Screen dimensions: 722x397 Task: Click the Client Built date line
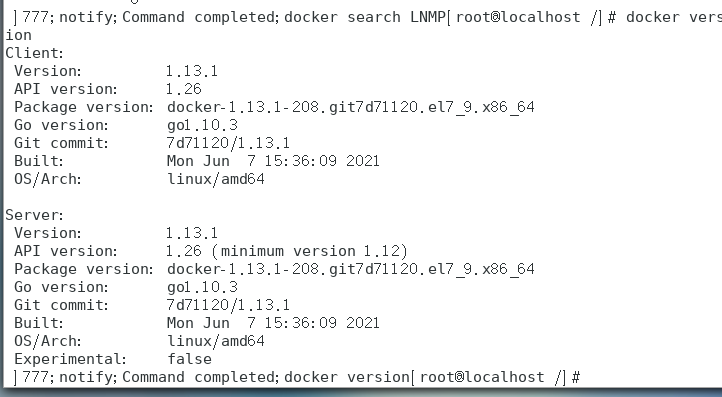[273, 161]
